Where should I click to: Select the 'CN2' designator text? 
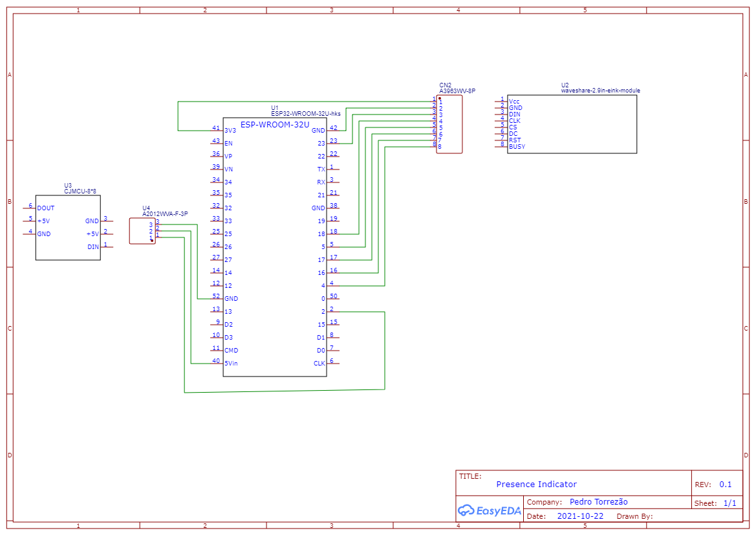[x=445, y=85]
